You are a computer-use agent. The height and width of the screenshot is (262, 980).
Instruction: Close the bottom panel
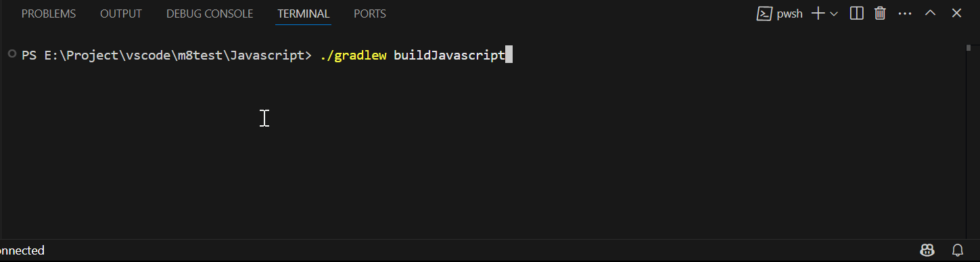click(x=956, y=13)
